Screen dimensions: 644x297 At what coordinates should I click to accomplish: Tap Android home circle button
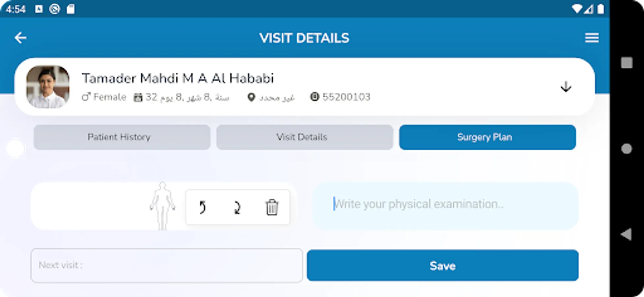pyautogui.click(x=627, y=149)
